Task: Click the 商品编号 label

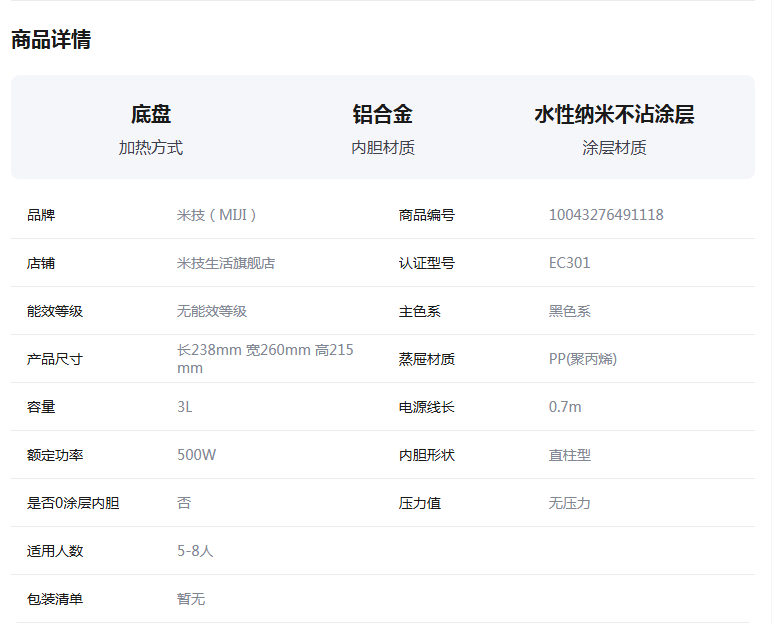Action: click(x=426, y=215)
